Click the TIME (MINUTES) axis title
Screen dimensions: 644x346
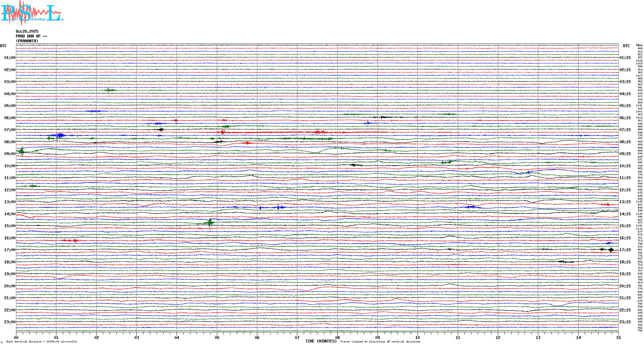[x=321, y=341]
